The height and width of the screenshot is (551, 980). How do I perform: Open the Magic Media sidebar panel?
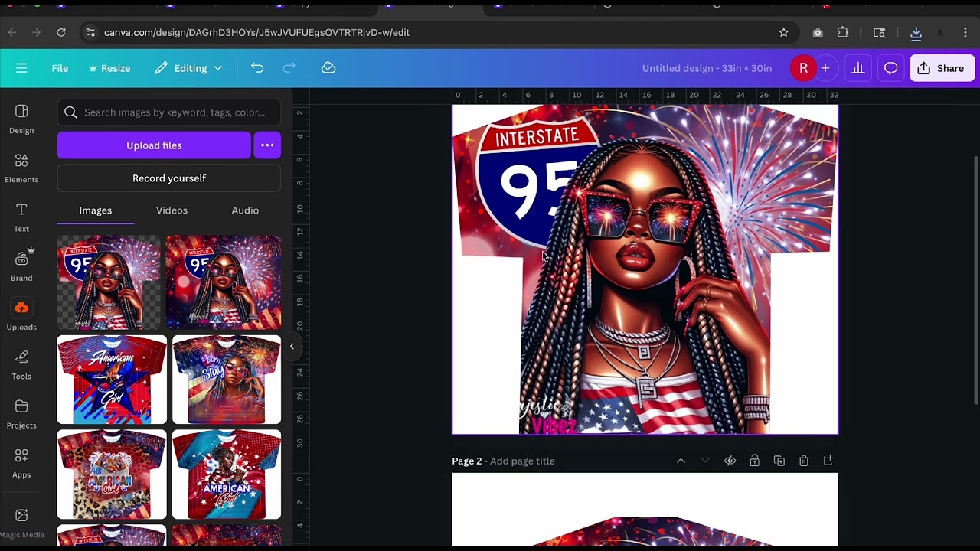[21, 523]
